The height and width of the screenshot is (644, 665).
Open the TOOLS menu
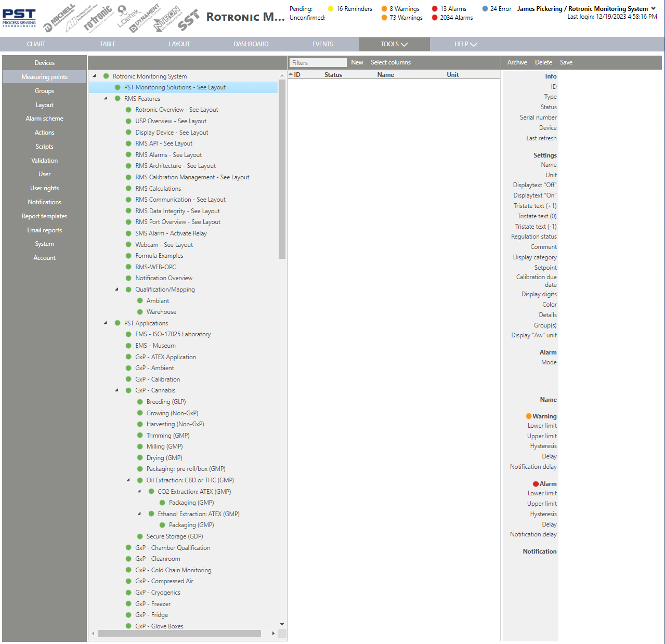coord(394,44)
